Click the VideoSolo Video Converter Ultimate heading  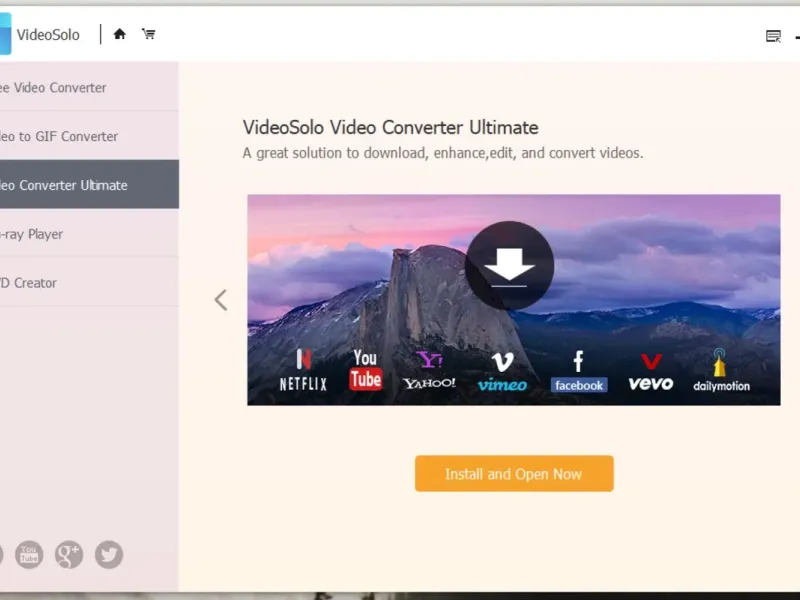(390, 127)
